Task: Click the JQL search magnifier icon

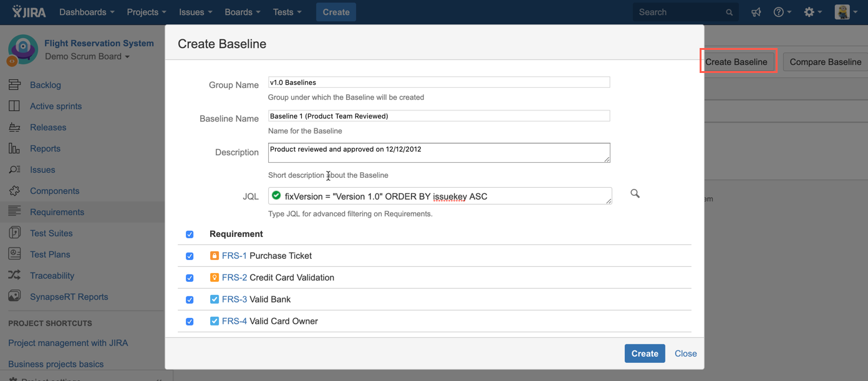Action: coord(635,194)
